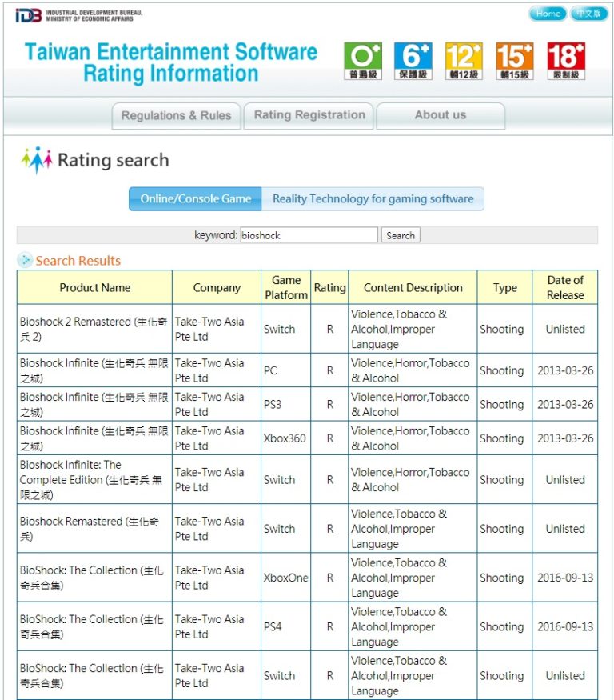This screenshot has width=614, height=700.
Task: Select the 18+ restricted rating icon
Action: [x=566, y=61]
